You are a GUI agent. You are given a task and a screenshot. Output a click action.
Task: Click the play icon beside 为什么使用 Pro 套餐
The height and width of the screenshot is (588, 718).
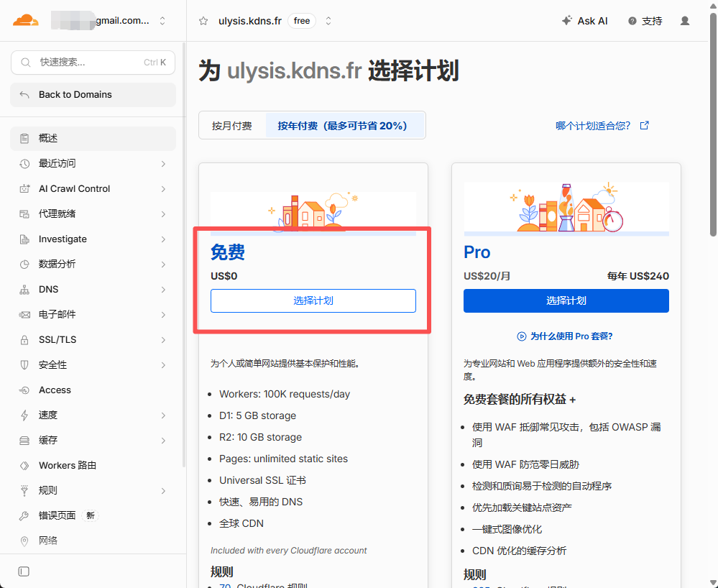point(522,336)
